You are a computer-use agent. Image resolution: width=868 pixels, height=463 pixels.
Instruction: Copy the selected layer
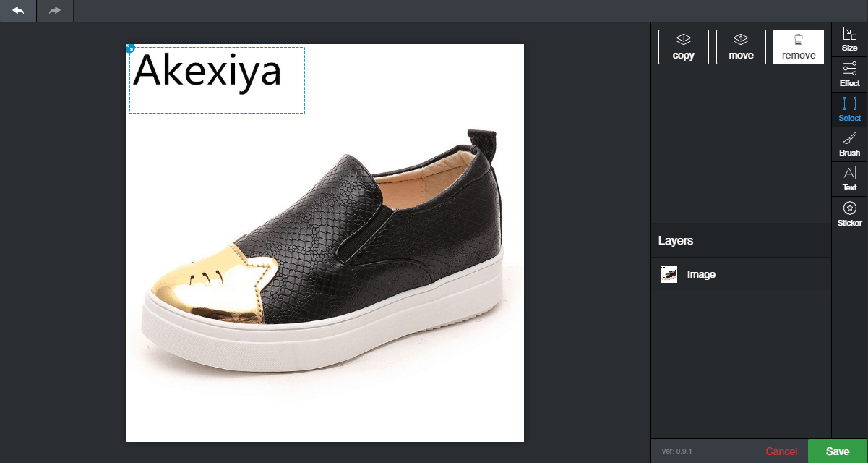[684, 47]
